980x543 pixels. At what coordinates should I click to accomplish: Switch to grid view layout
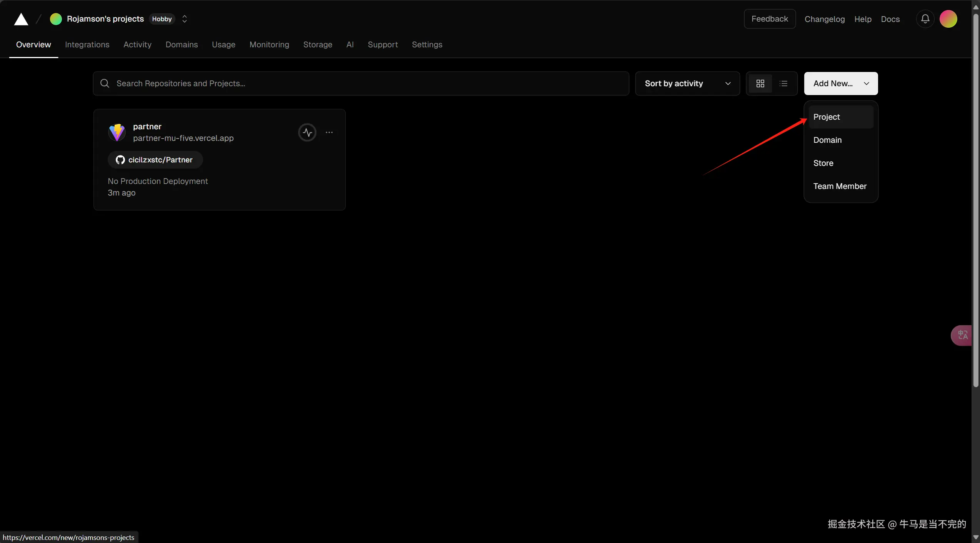coord(760,84)
